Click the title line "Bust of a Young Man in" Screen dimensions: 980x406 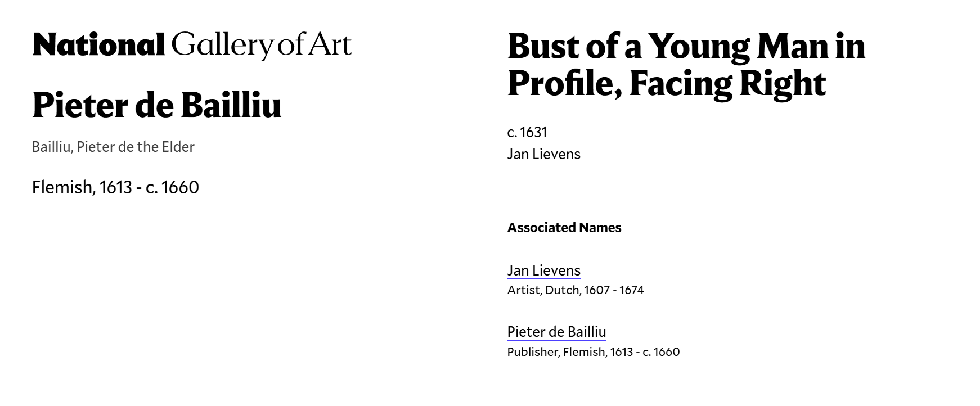pyautogui.click(x=686, y=46)
